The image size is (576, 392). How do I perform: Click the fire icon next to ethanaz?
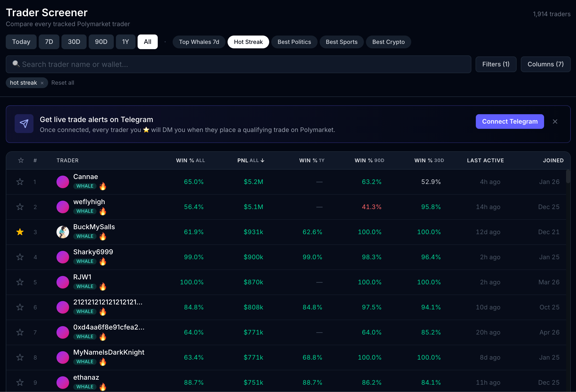[103, 387]
